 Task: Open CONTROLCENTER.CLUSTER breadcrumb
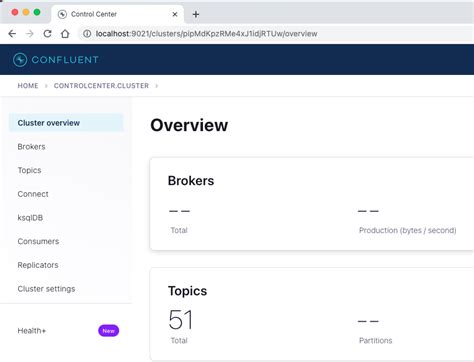(101, 86)
